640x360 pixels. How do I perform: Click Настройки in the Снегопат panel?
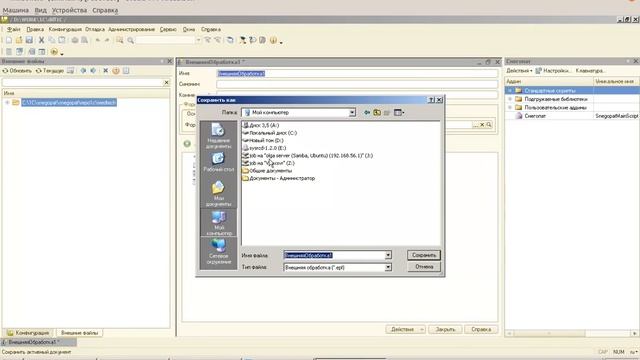point(553,71)
